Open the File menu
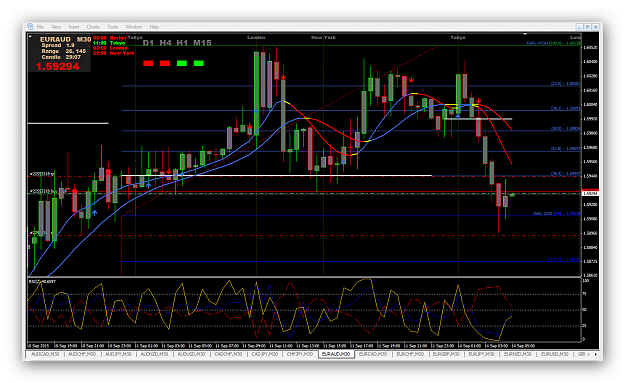 40,27
